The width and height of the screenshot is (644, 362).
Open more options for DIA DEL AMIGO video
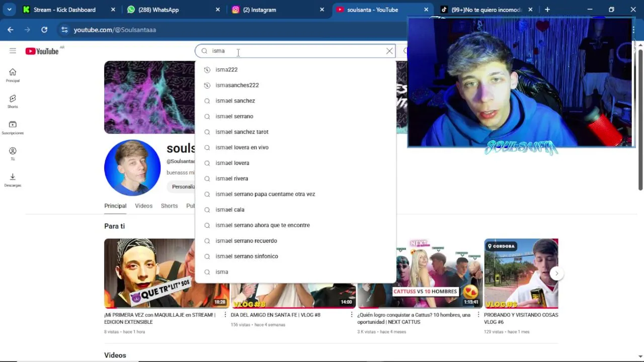(352, 315)
